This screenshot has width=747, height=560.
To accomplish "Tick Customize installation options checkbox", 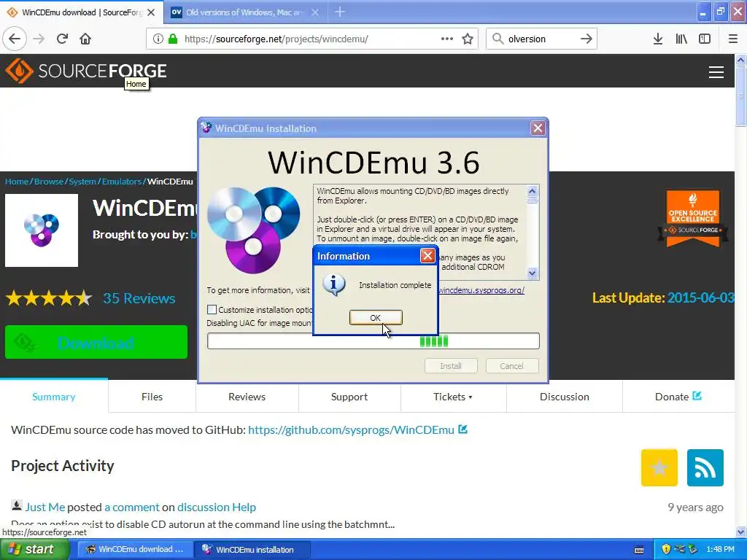I will (212, 309).
